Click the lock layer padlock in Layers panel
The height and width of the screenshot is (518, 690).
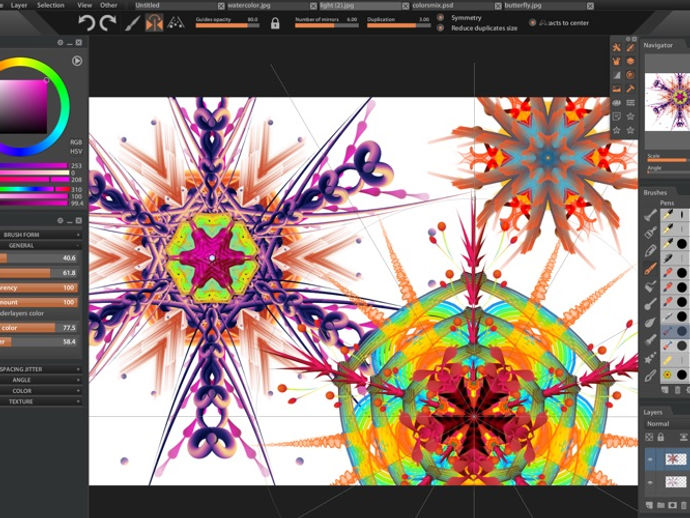661,437
